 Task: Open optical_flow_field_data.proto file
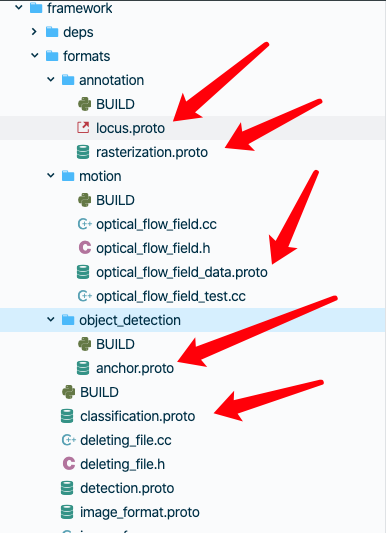(181, 272)
